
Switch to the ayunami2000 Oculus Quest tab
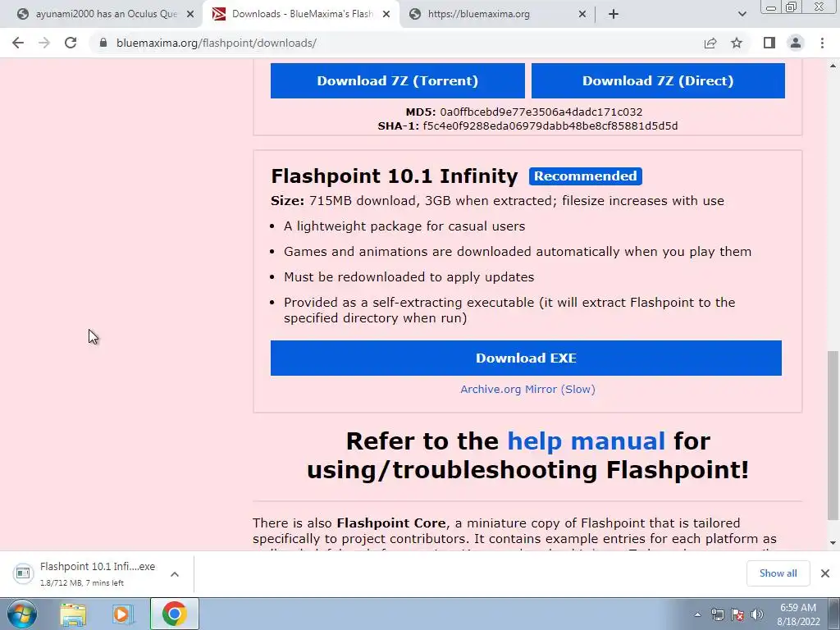[99, 15]
